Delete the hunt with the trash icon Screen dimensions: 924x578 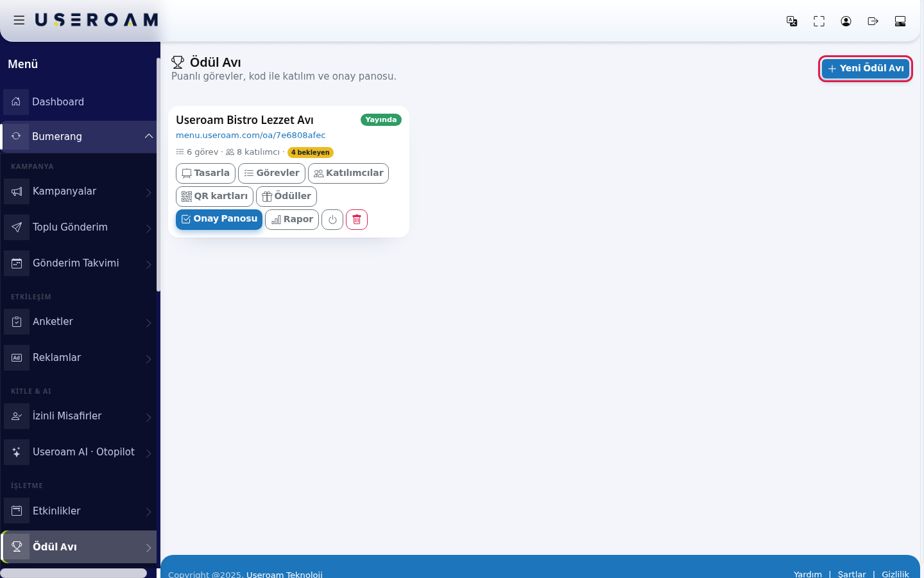pos(357,220)
